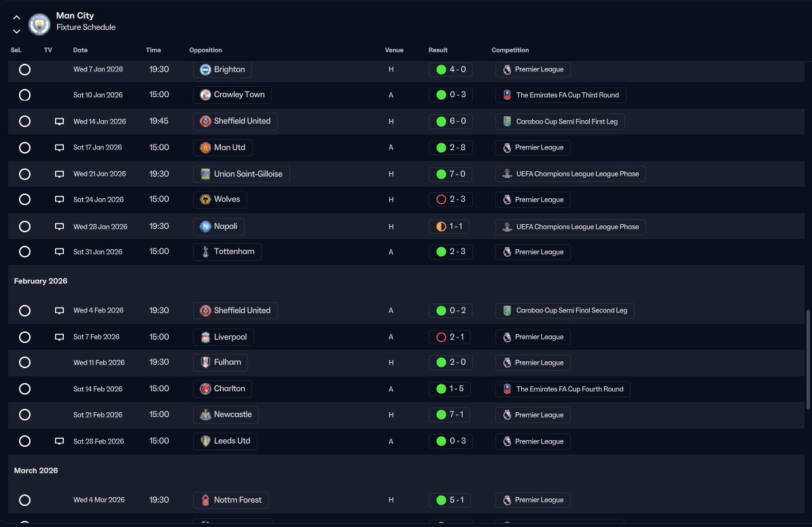Viewport: 812px width, 527px height.
Task: Sort by the Competition column header
Action: click(x=510, y=50)
